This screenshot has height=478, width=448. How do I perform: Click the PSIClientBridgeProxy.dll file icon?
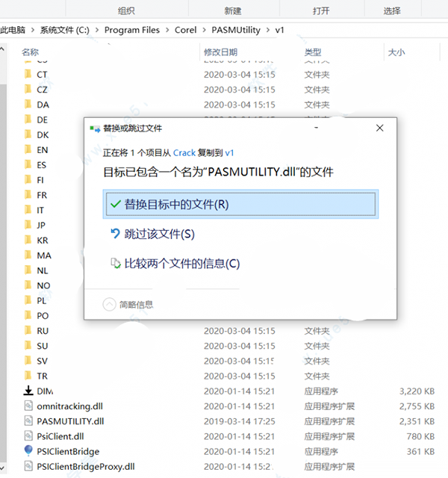click(28, 466)
